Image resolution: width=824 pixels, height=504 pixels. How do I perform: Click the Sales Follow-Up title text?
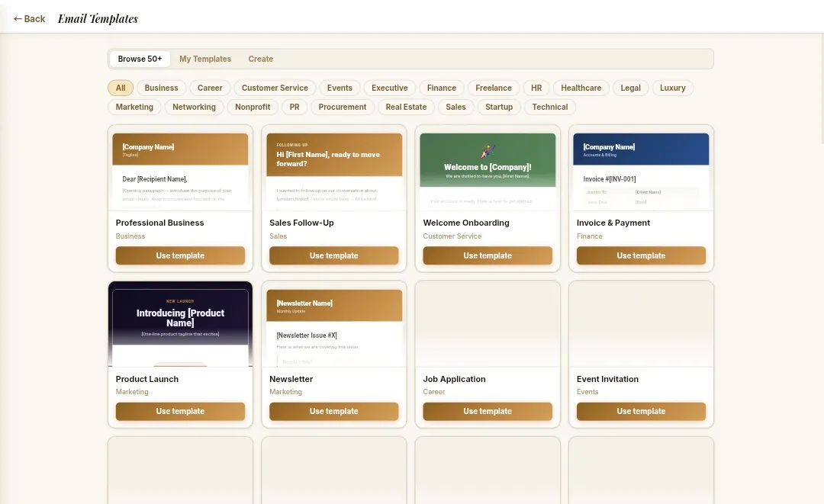point(301,223)
